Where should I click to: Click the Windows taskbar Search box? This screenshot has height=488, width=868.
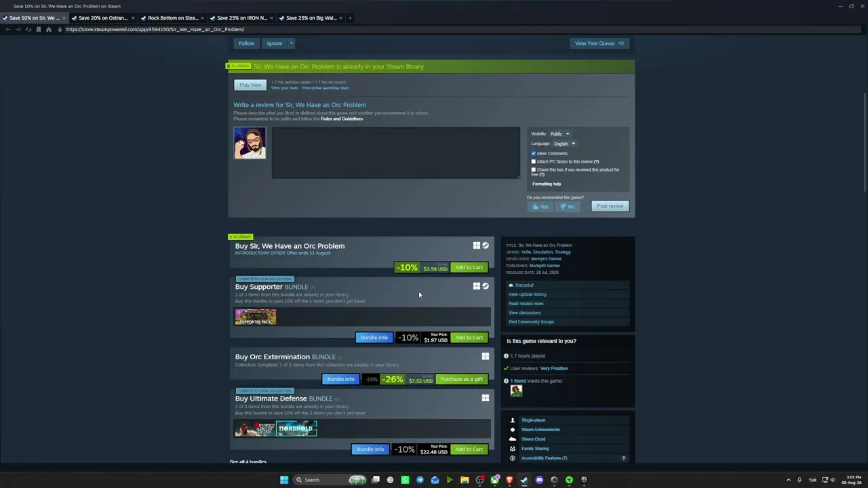[x=330, y=480]
